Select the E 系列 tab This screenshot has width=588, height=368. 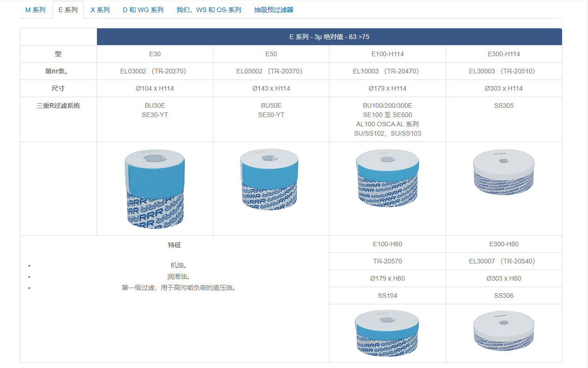68,10
